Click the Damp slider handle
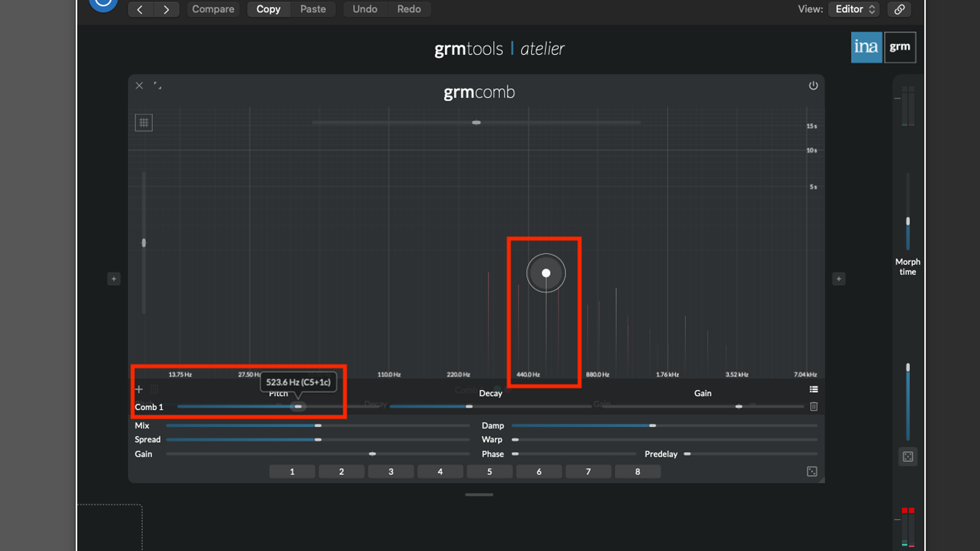This screenshot has height=551, width=980. click(652, 425)
